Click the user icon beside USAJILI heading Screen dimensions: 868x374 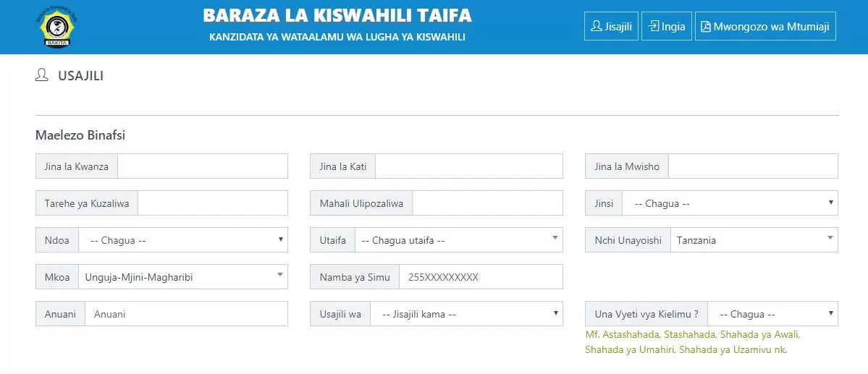click(41, 75)
